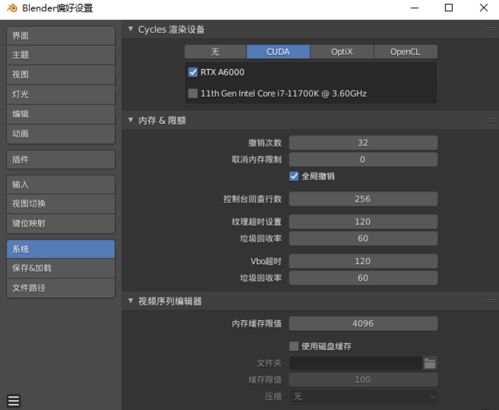Select the 系统 preferences section

click(x=61, y=249)
